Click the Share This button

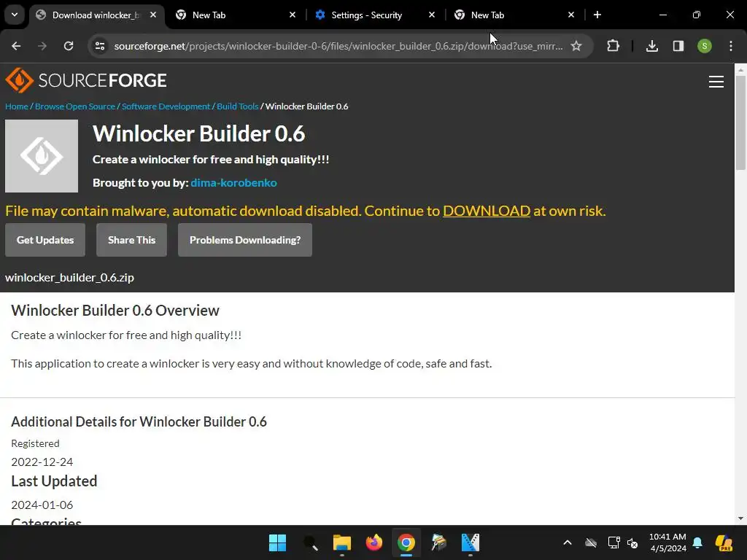pos(131,240)
